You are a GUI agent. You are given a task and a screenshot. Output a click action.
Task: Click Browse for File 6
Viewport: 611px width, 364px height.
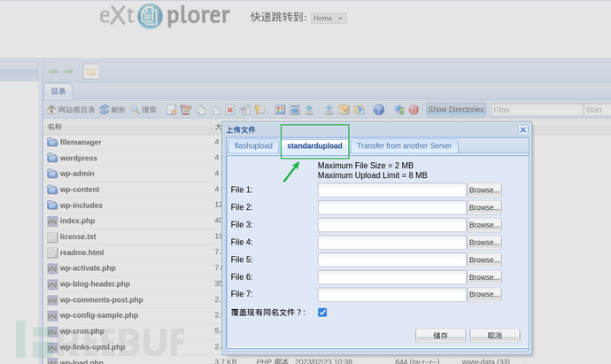tap(484, 277)
